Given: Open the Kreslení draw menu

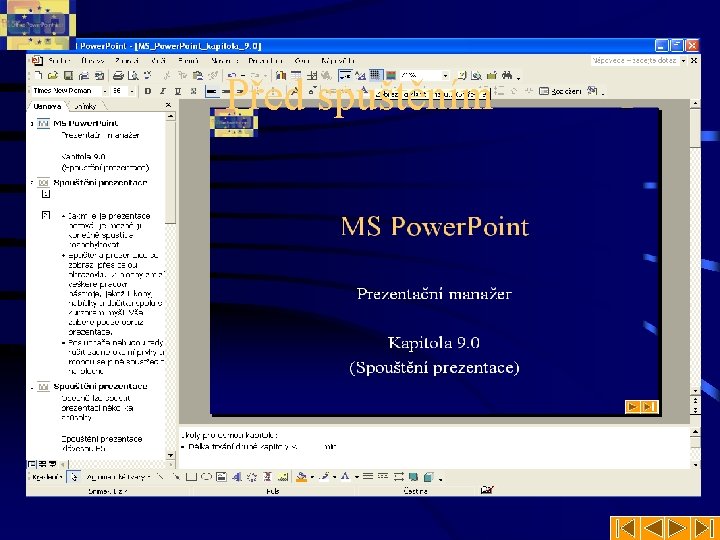Looking at the screenshot, I should (47, 477).
